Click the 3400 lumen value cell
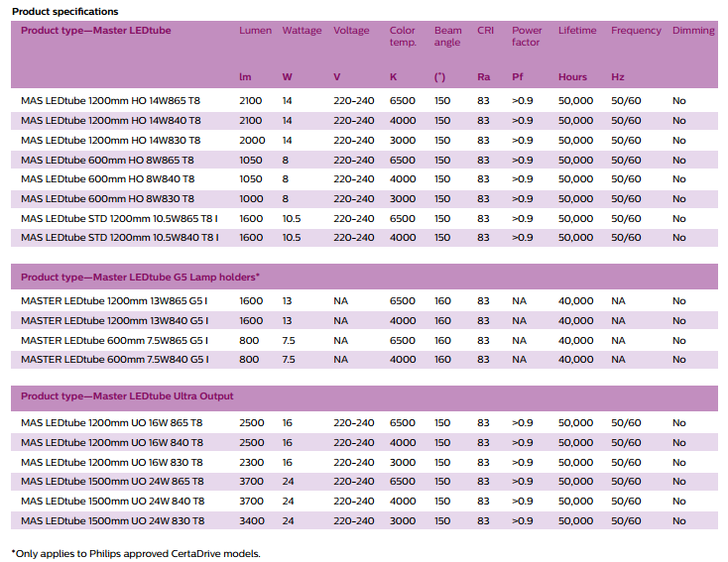 tap(252, 520)
